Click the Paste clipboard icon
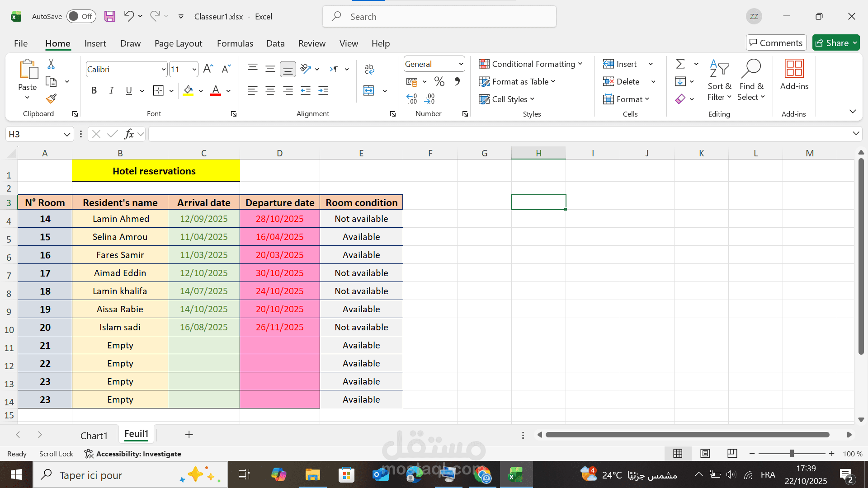 [28, 69]
